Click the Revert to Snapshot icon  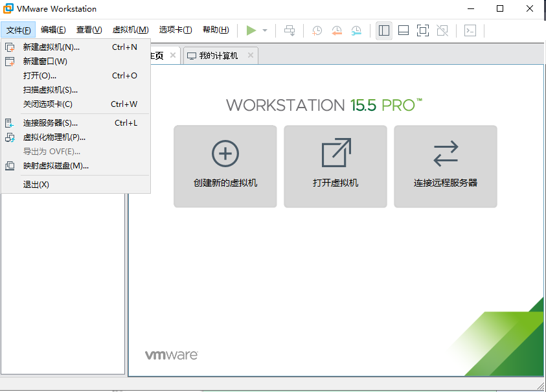(x=337, y=30)
